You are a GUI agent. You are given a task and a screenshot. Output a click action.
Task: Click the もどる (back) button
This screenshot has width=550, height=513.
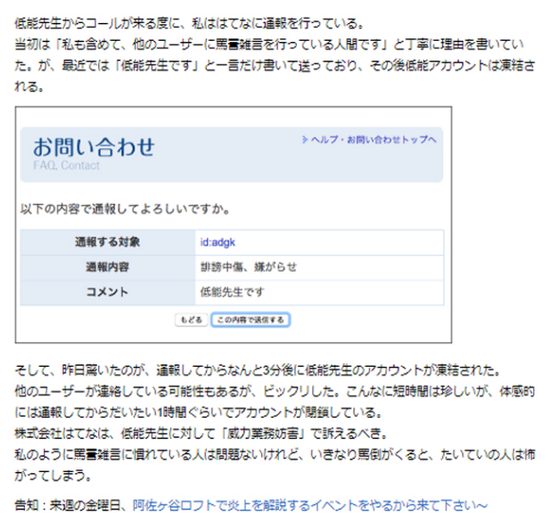coord(191,320)
